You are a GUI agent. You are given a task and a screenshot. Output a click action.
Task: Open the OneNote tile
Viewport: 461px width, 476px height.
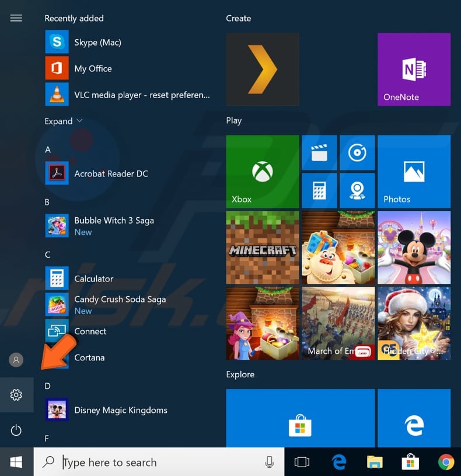(414, 70)
